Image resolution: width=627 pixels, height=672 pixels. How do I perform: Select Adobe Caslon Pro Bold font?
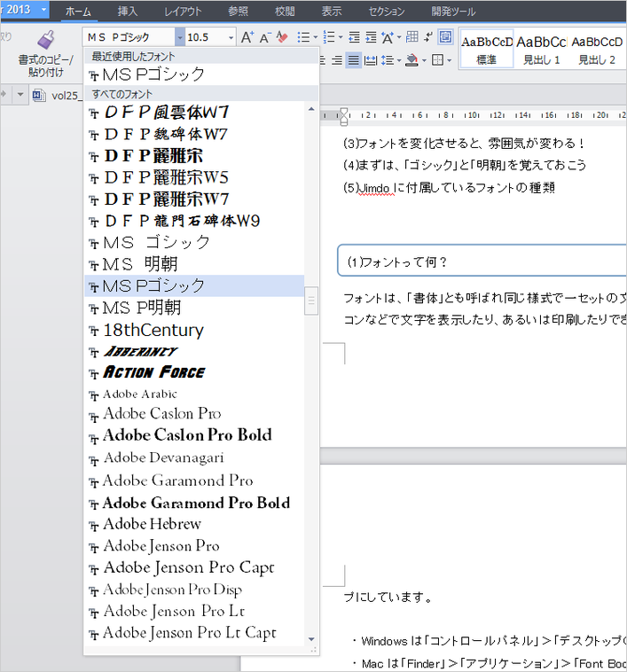(x=194, y=435)
